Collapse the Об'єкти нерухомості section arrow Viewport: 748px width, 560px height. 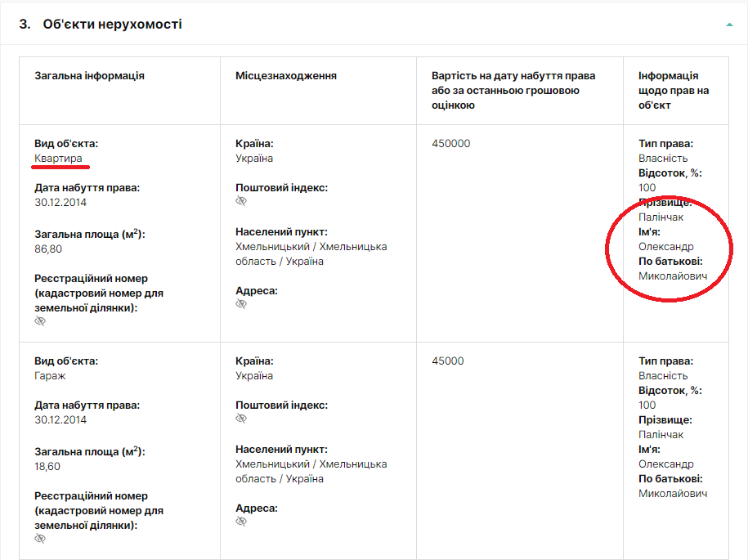[x=729, y=25]
